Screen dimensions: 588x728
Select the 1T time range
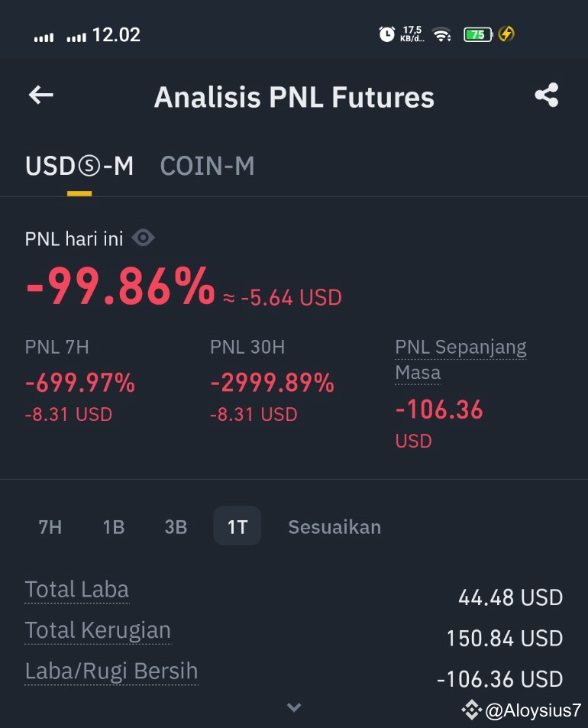point(237,526)
